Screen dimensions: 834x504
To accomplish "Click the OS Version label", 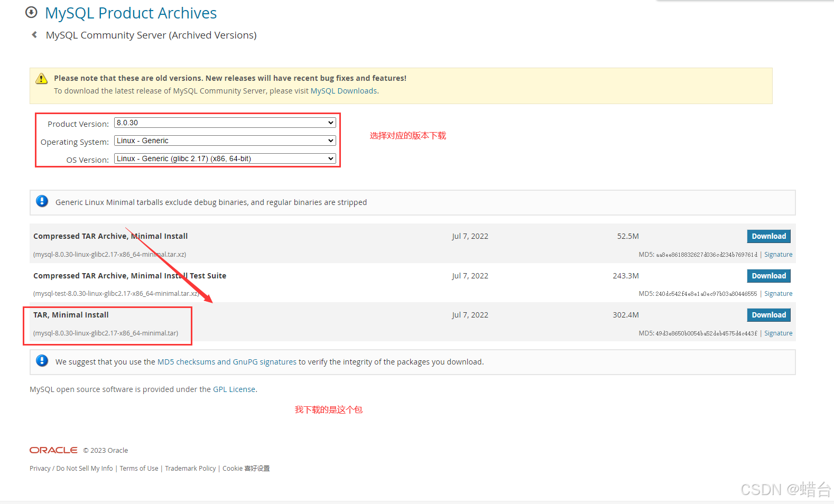I will coord(87,160).
